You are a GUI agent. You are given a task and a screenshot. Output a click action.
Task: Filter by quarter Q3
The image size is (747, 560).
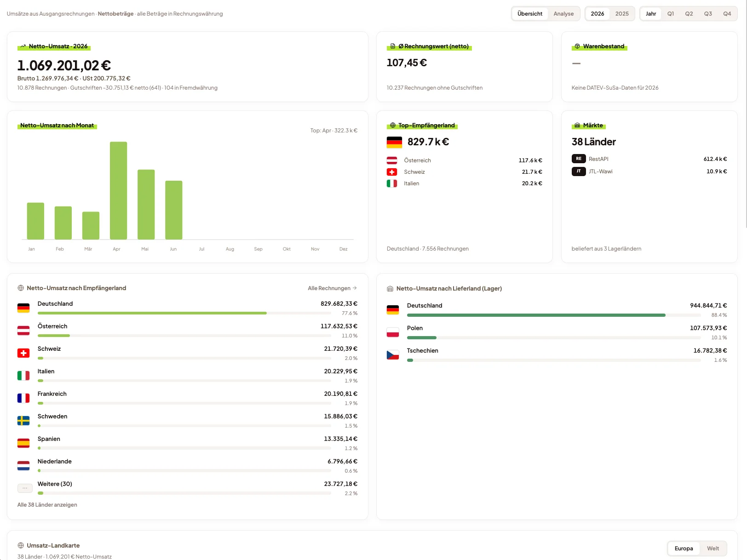coord(708,14)
